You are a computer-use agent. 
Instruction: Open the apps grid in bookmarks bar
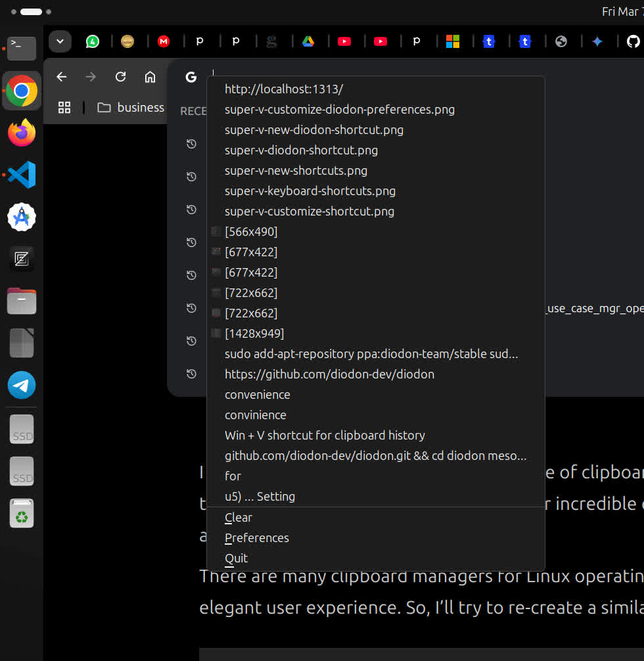(64, 108)
